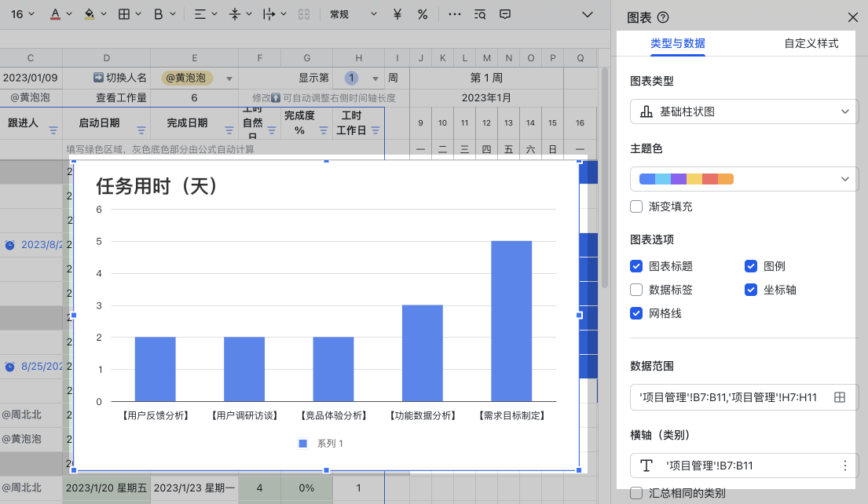
Task: Select column header E
Action: pyautogui.click(x=194, y=57)
